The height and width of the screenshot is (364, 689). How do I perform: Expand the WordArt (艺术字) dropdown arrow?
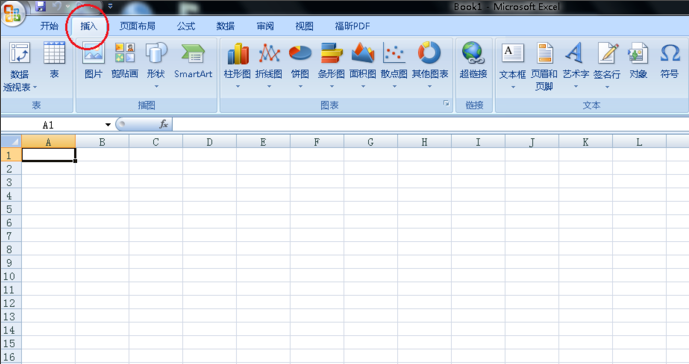576,87
